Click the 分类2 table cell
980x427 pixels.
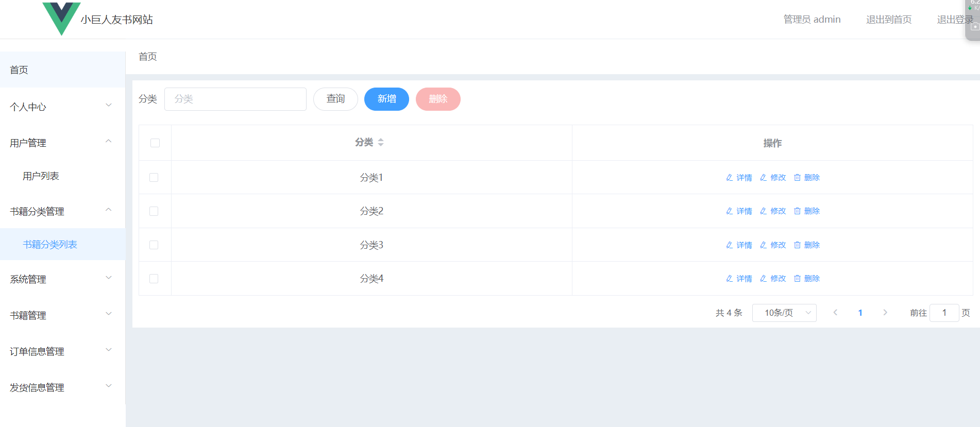click(x=371, y=211)
